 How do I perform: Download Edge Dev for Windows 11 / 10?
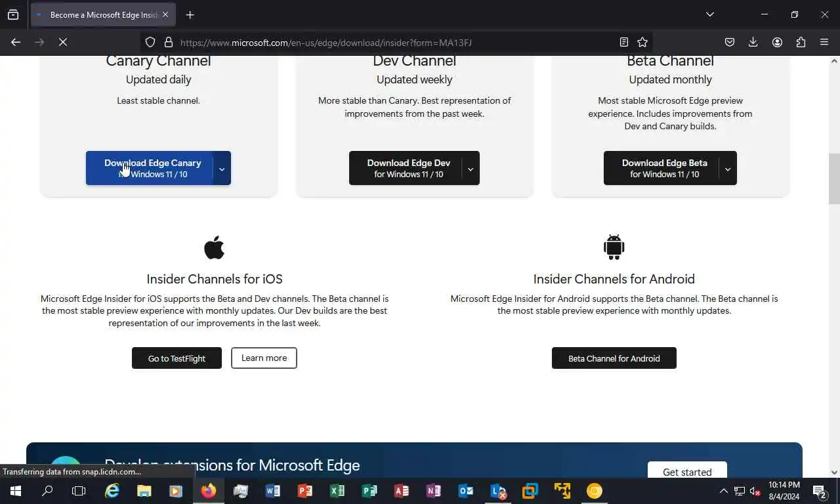point(406,168)
